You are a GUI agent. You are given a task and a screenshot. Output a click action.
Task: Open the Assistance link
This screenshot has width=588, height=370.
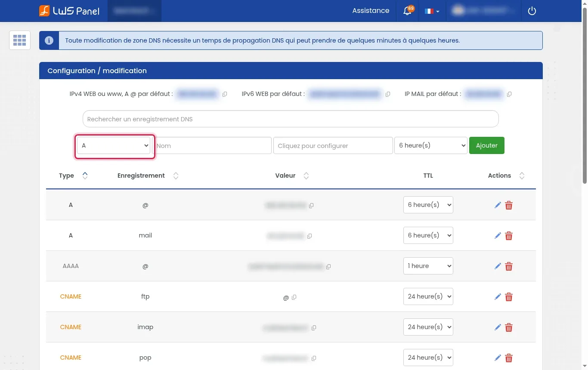[371, 11]
